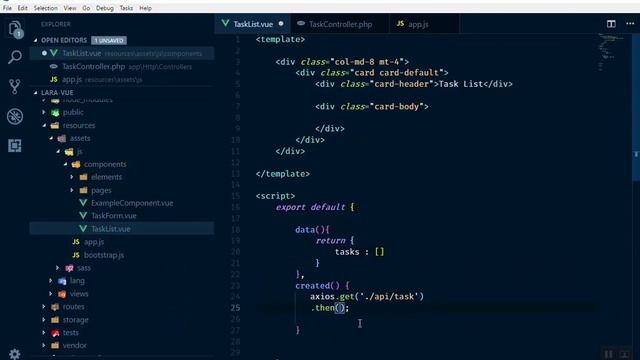The width and height of the screenshot is (640, 360).
Task: Click JS icon beside bootstrap.js
Action: tap(76, 255)
